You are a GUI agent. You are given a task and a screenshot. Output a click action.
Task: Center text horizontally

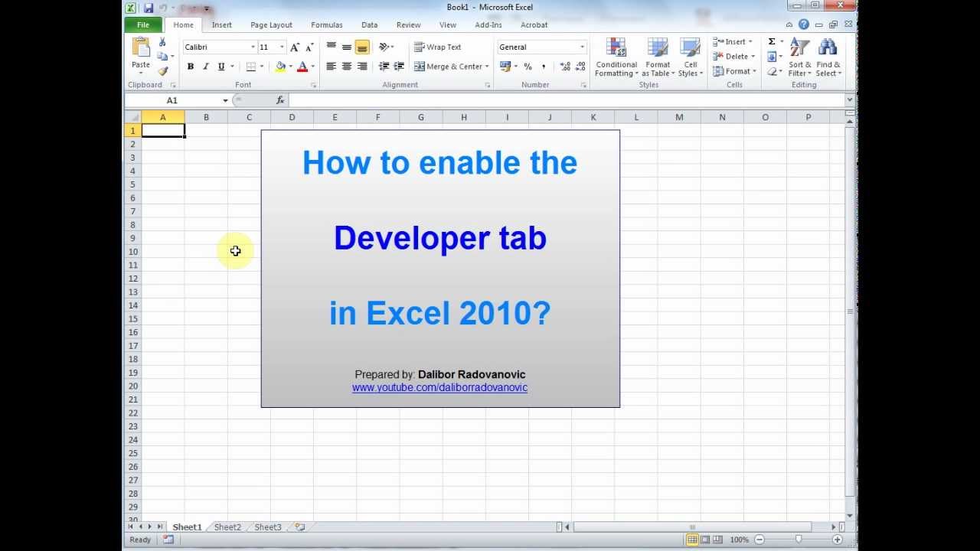tap(347, 67)
